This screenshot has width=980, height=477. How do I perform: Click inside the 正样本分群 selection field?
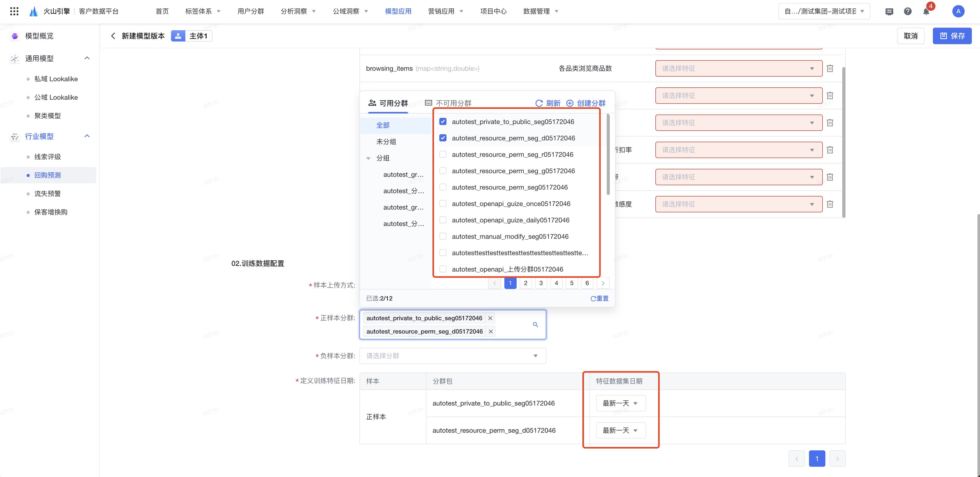[x=453, y=325]
